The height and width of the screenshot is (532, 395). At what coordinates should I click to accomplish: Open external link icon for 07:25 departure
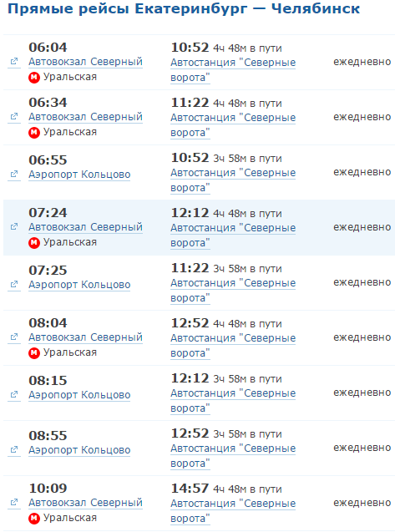pos(14,284)
